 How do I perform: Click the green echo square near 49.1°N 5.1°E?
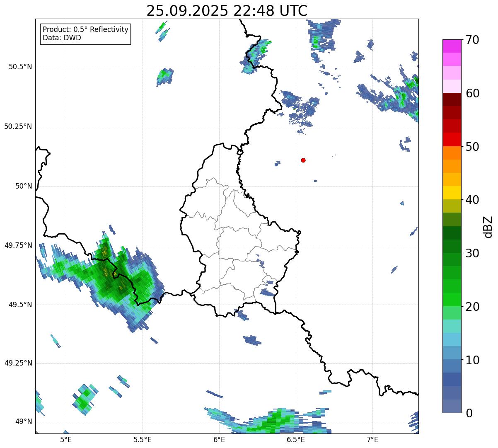click(85, 399)
